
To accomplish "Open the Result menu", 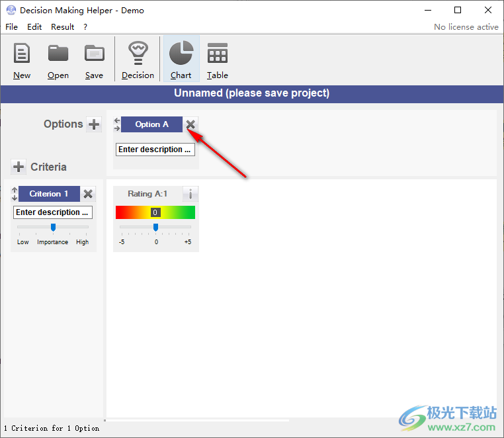I will click(63, 27).
